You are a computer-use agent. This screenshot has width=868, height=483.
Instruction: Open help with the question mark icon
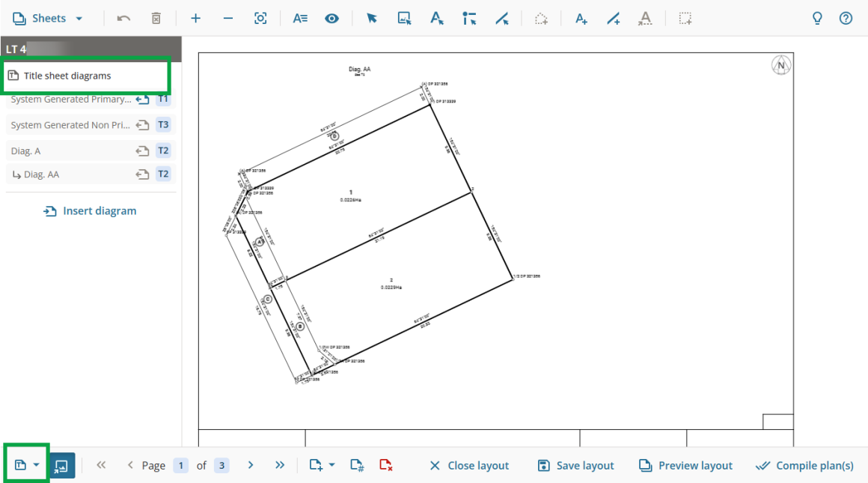tap(846, 18)
